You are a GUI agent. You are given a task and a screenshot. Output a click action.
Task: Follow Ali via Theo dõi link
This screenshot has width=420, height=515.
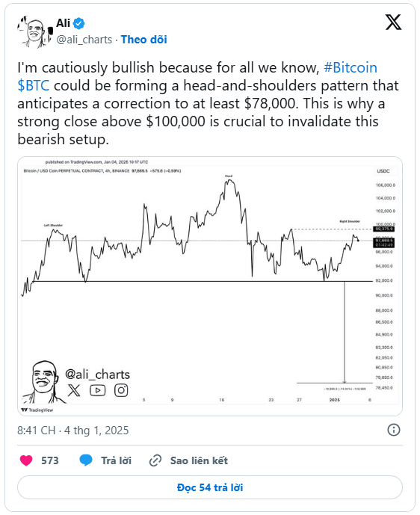pyautogui.click(x=143, y=40)
